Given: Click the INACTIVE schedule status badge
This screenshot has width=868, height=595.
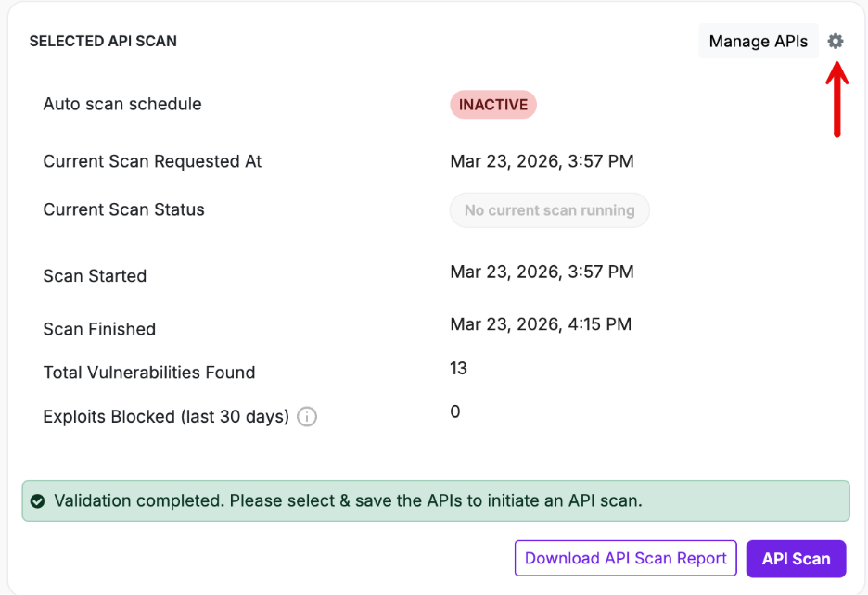Looking at the screenshot, I should (492, 105).
